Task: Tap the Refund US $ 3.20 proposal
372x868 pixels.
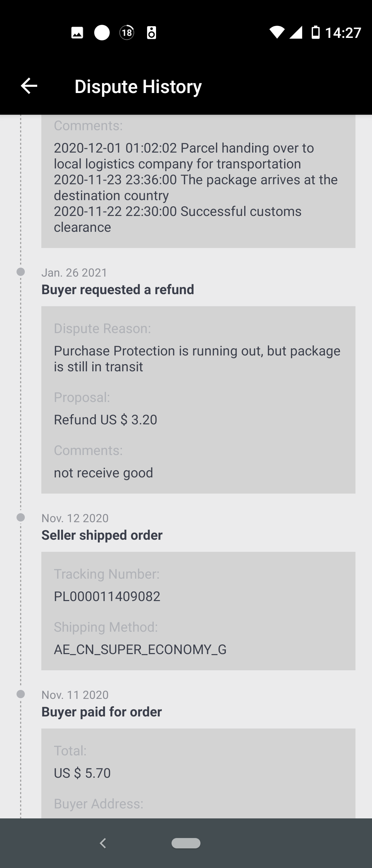Action: 105,420
